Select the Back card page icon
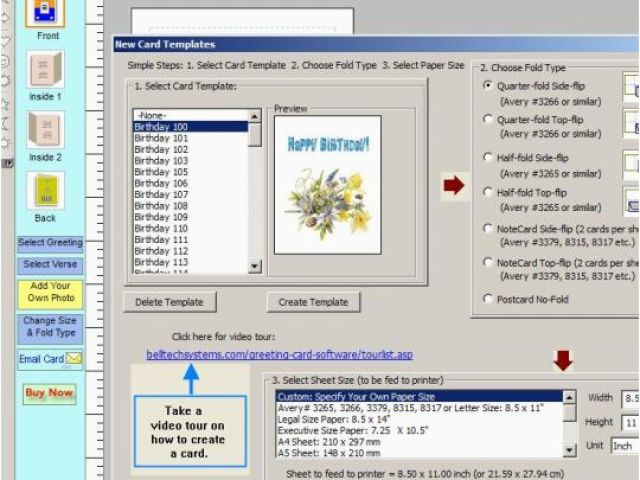Screen dimensions: 640x480 pyautogui.click(x=46, y=190)
